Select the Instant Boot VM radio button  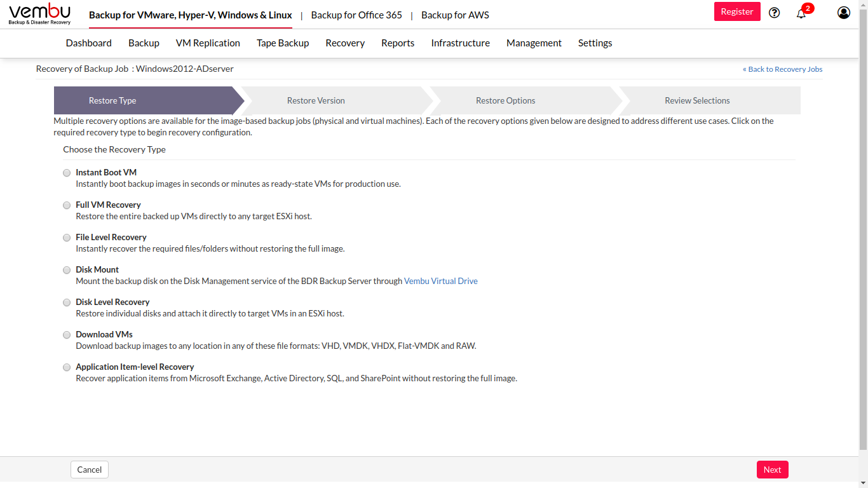67,173
